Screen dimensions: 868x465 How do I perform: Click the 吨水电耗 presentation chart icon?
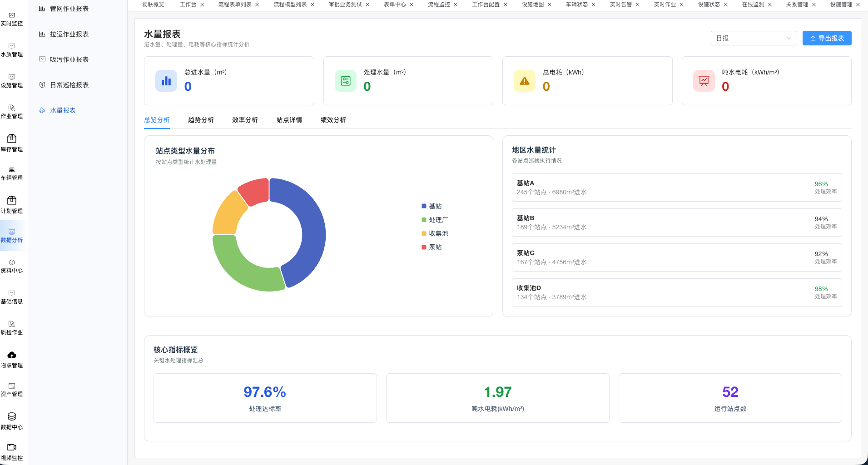(x=704, y=81)
